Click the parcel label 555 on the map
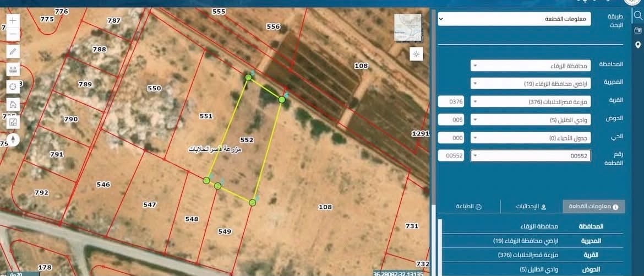 (x=219, y=12)
